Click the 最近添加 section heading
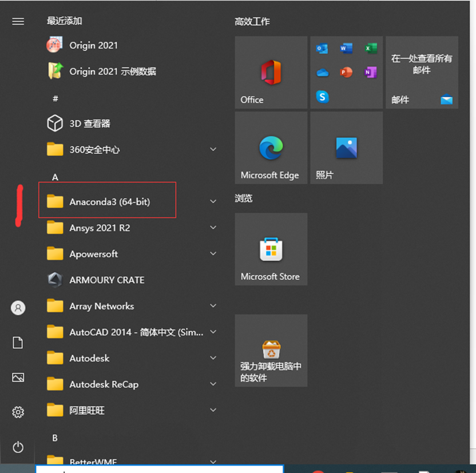This screenshot has height=473, width=476. (64, 21)
